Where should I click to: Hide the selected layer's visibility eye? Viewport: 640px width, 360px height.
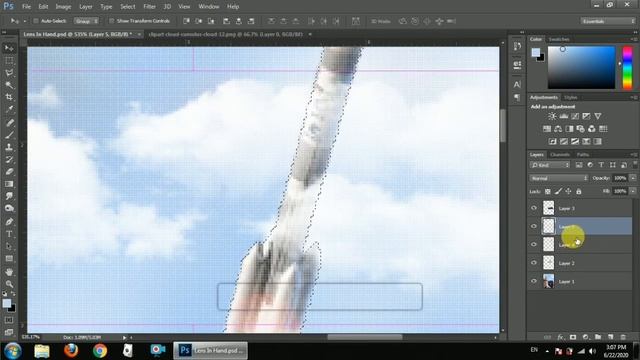pyautogui.click(x=534, y=226)
